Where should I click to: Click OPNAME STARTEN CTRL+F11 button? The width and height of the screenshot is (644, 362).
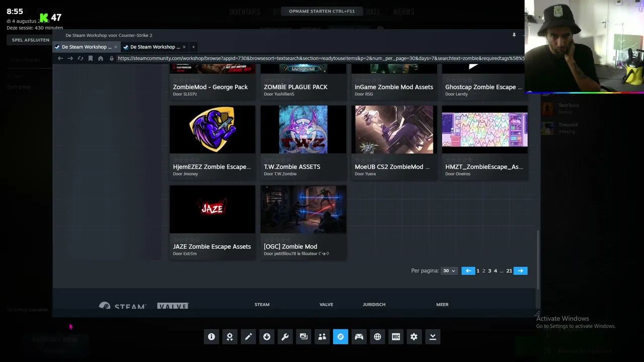point(321,11)
